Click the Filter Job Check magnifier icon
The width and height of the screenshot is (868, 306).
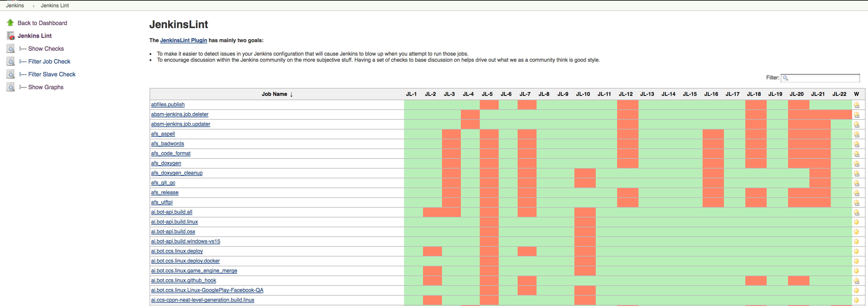tap(11, 61)
